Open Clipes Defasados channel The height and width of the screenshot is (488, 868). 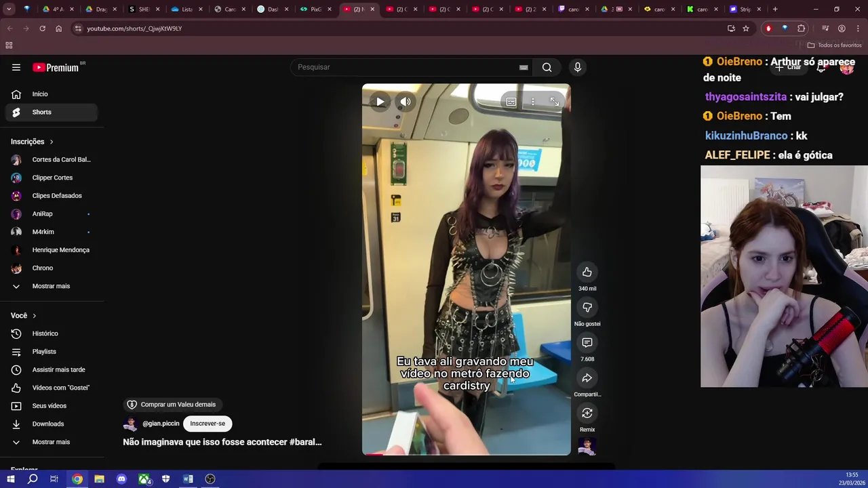tap(52, 196)
